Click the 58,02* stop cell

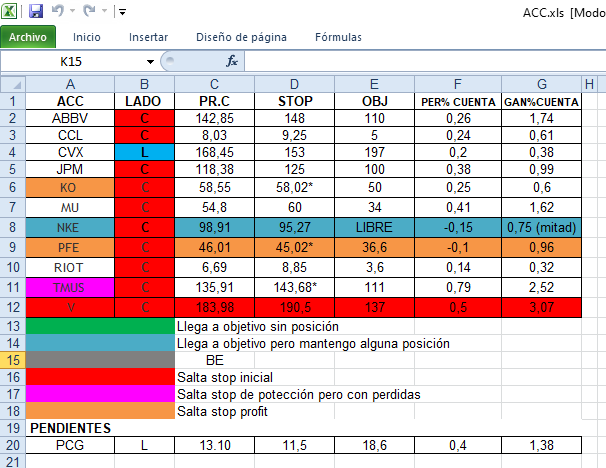coord(294,187)
